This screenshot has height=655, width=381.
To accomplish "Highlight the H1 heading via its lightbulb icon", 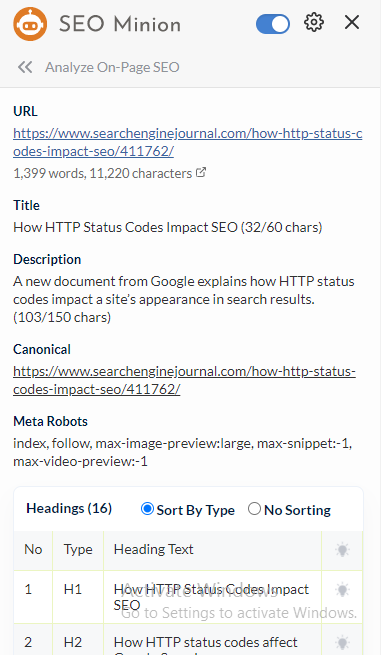I will 342,589.
